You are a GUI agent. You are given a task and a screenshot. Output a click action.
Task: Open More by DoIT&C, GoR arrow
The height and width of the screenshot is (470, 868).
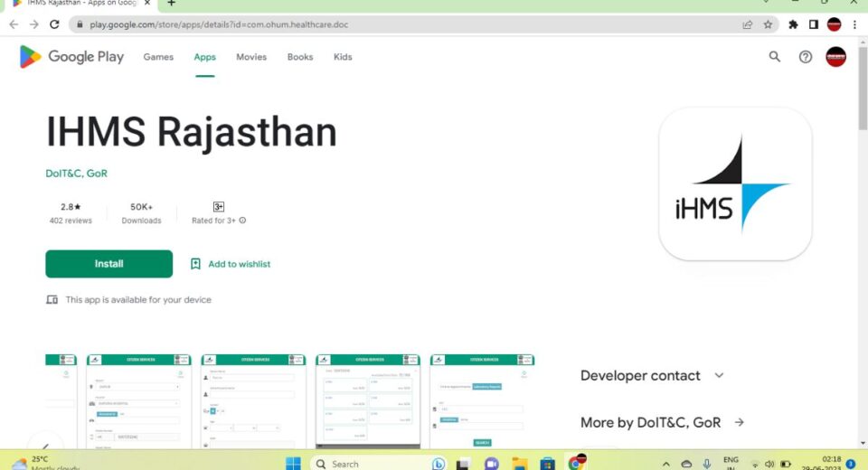pos(739,422)
